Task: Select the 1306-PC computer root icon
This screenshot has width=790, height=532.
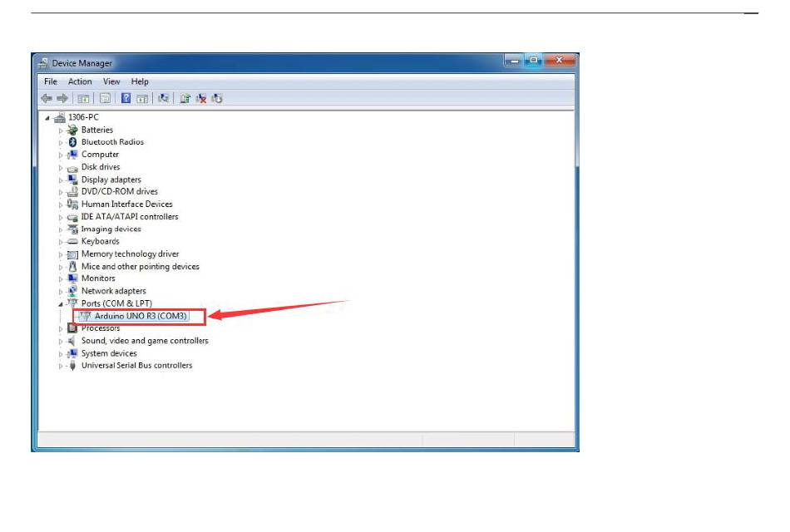Action: [60, 117]
